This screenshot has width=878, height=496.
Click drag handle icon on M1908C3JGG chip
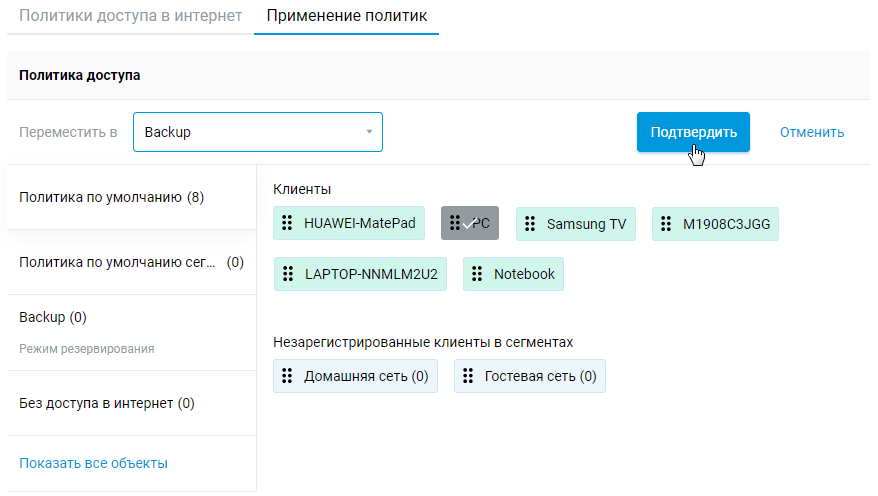pyautogui.click(x=666, y=224)
